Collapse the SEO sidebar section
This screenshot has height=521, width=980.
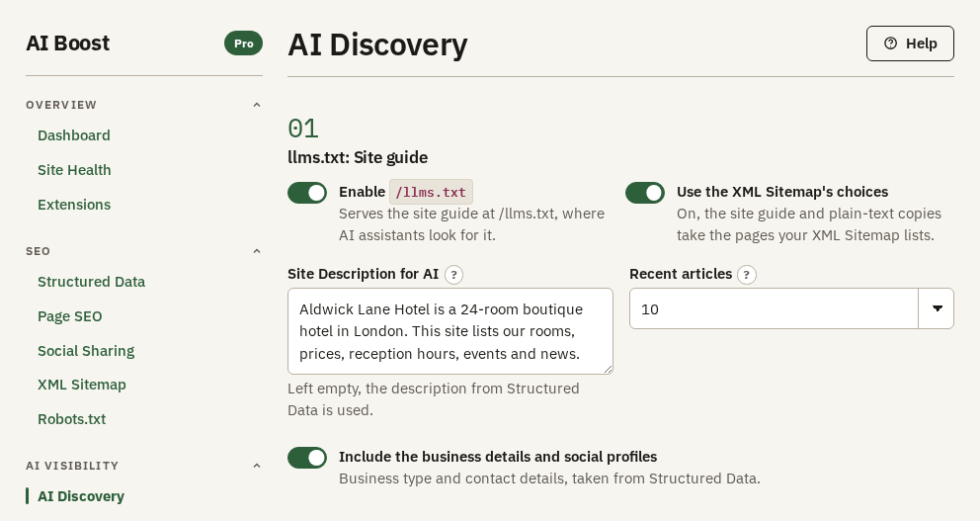click(x=256, y=251)
